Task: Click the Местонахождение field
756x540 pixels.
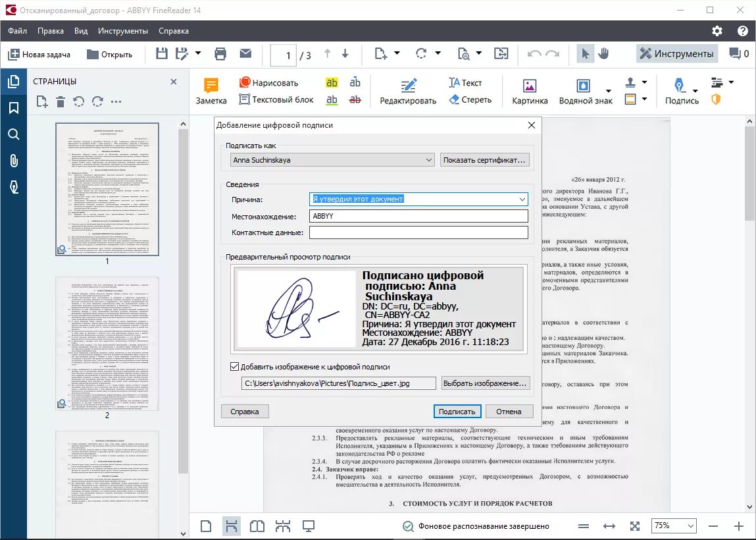Action: 418,216
